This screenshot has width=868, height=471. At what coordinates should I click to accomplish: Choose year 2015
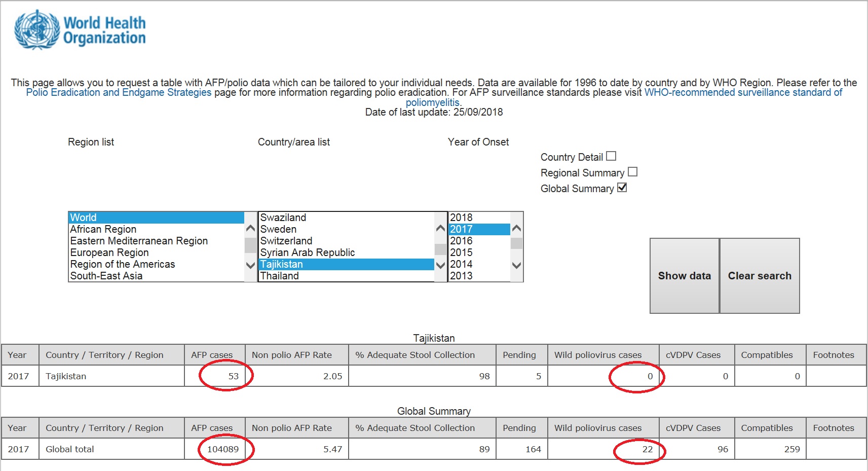[479, 252]
